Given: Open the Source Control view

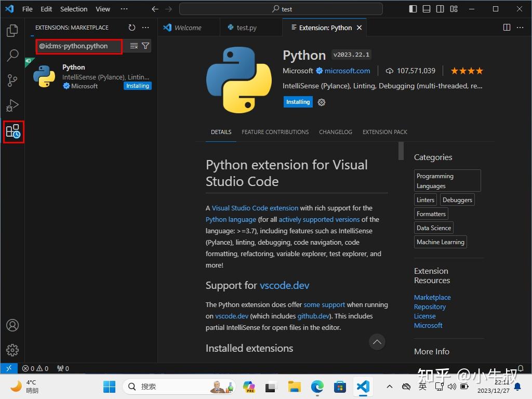Looking at the screenshot, I should [x=13, y=81].
